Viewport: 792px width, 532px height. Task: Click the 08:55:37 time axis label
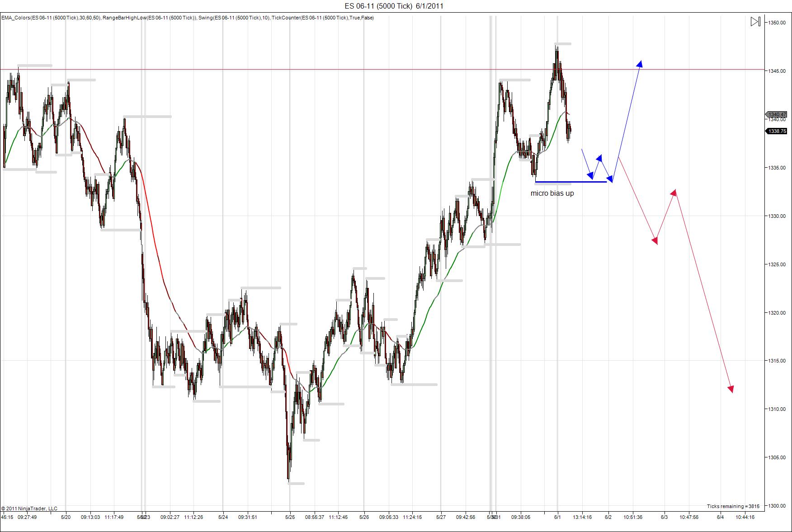tap(315, 517)
